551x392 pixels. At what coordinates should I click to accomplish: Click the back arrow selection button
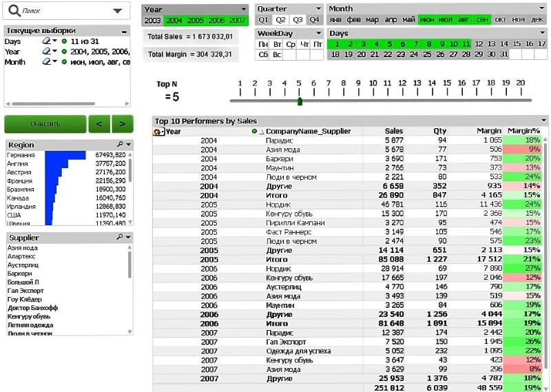(x=99, y=124)
